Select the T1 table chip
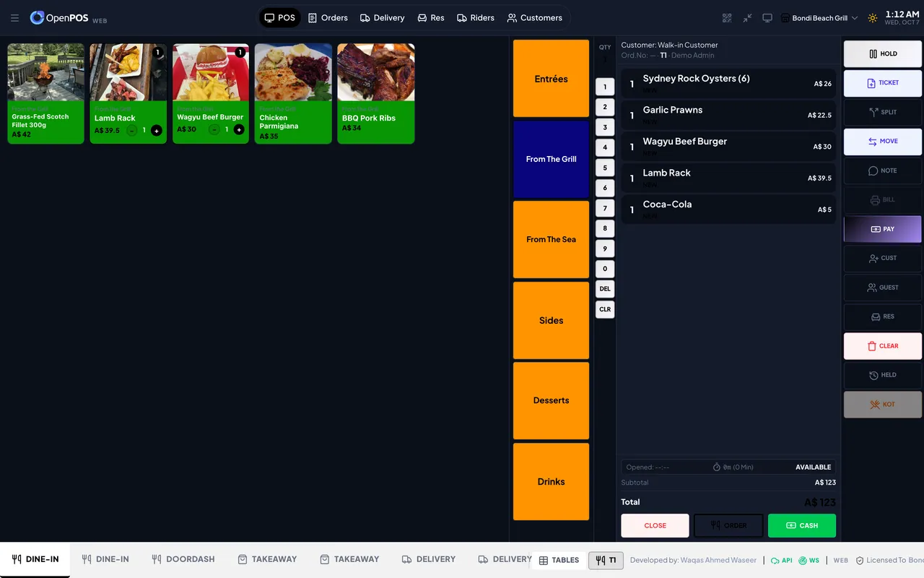Screen dimensions: 924x578 606,560
